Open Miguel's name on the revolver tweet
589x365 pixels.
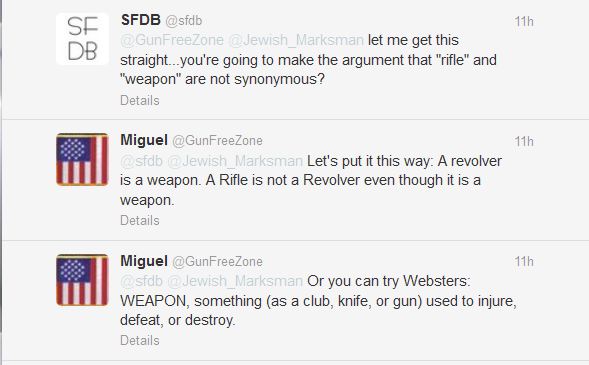pos(144,140)
